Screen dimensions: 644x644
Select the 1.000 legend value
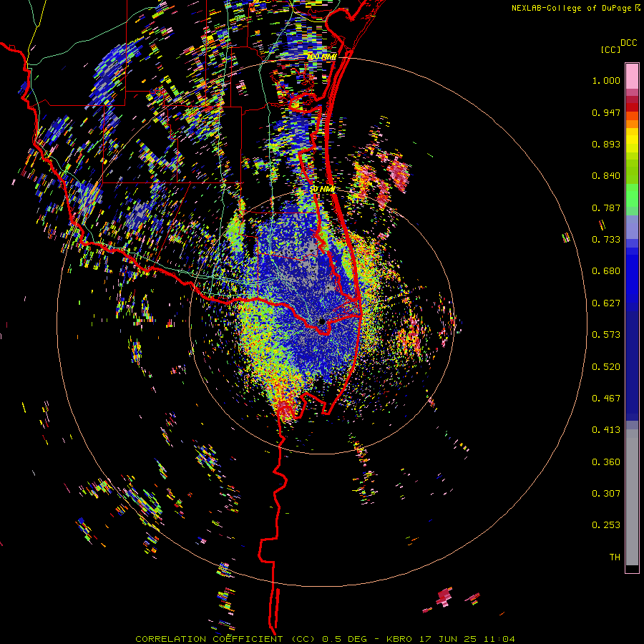click(x=606, y=80)
